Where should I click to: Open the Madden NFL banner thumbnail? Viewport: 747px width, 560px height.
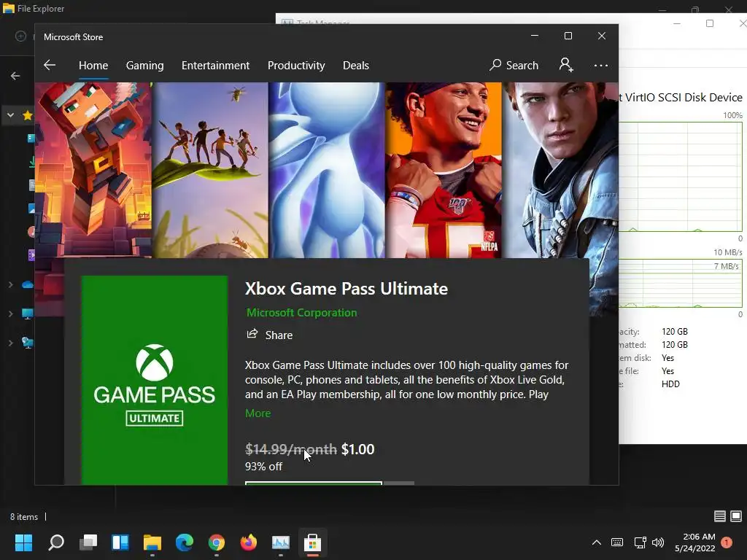click(x=444, y=170)
